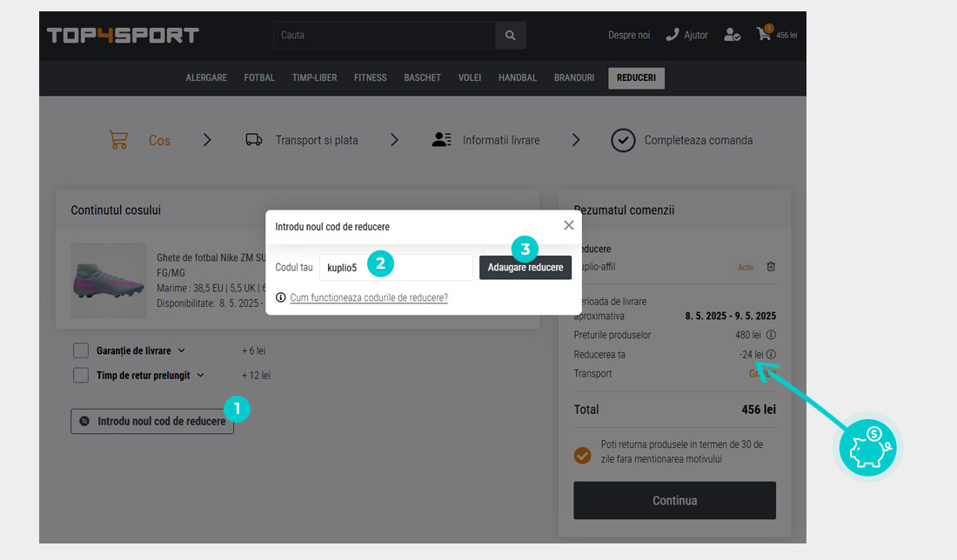Expand Timp de retur prelungit chevron

point(200,376)
